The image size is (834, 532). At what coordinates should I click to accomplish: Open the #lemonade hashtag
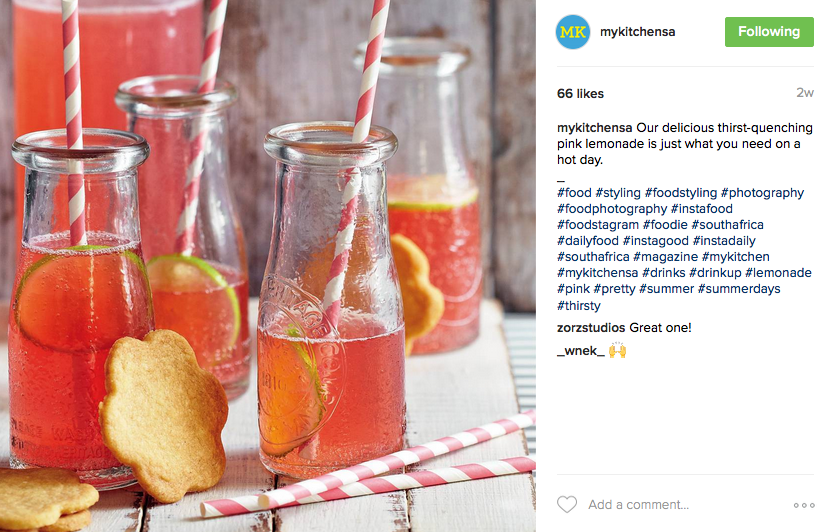point(778,272)
